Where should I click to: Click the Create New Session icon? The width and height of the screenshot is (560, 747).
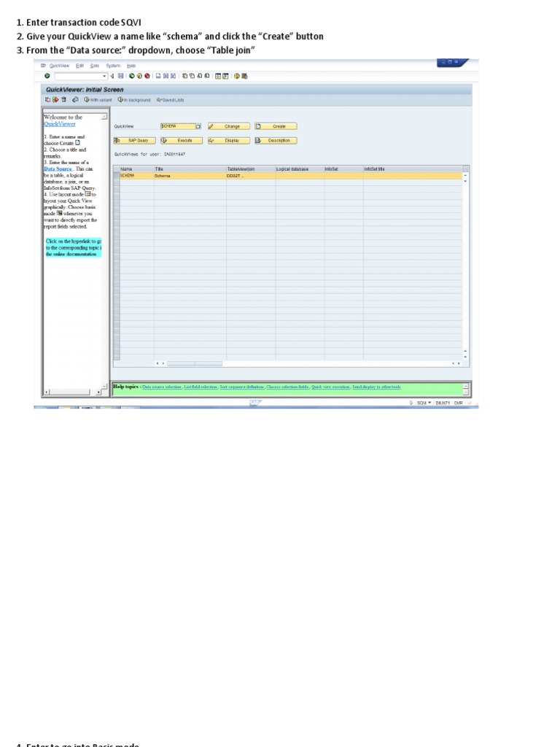coord(218,76)
